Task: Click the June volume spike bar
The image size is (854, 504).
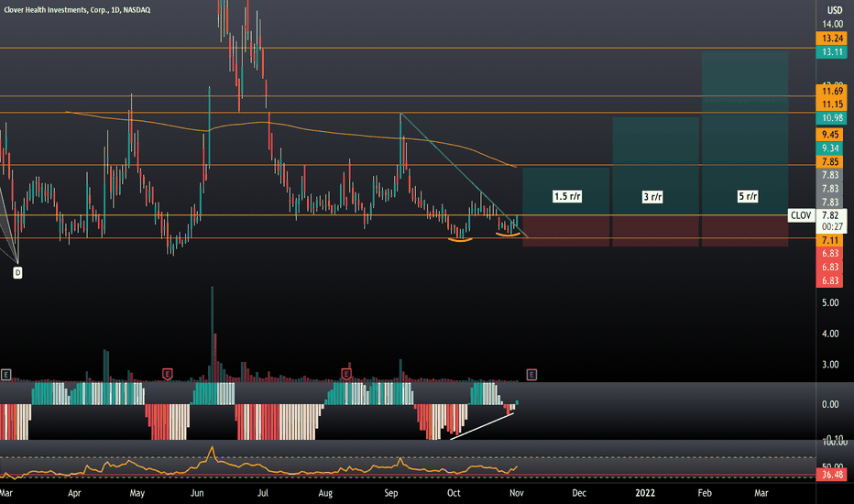Action: point(212,334)
